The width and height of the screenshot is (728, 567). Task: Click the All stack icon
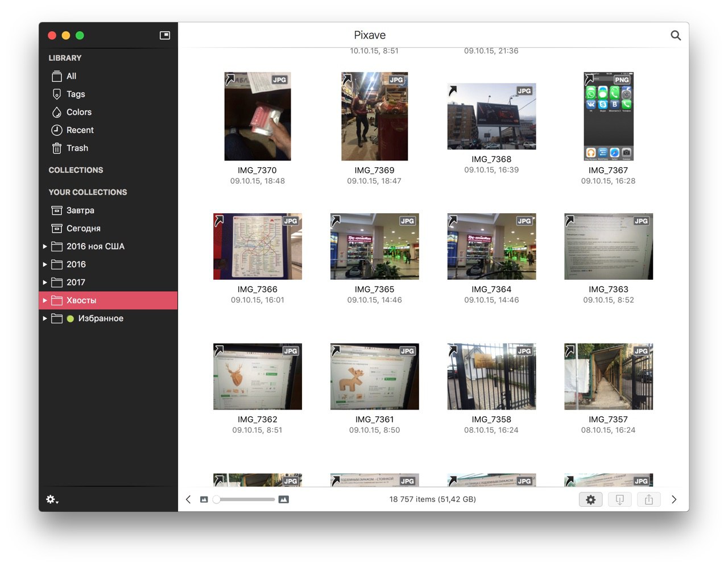(x=57, y=76)
